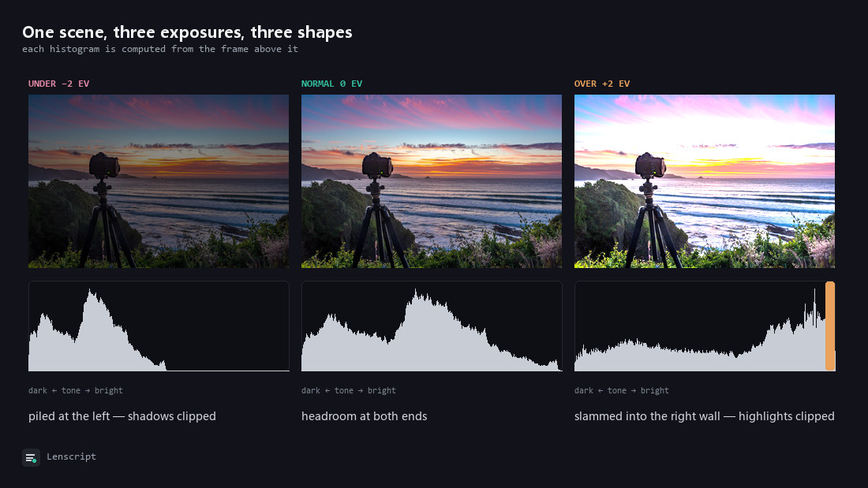This screenshot has width=868, height=488.
Task: Click tone axis label under middle histogram
Action: (348, 390)
